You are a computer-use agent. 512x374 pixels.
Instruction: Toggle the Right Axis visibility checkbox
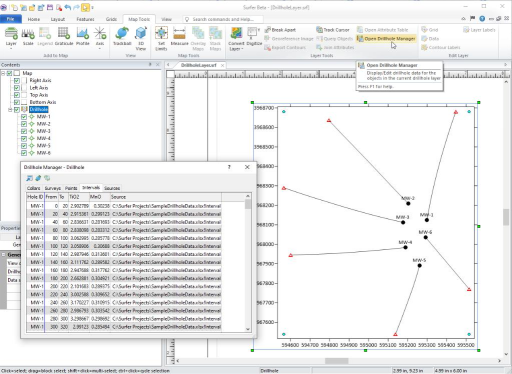(17, 80)
